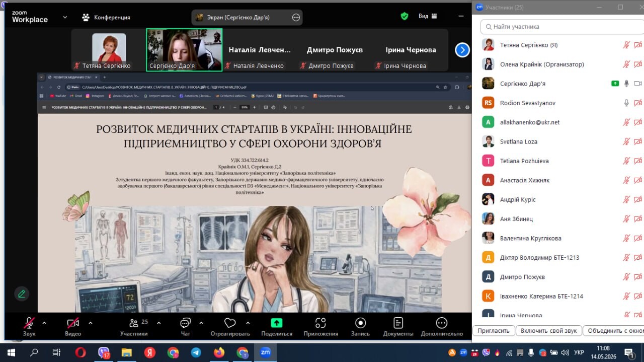Select participant Аня Збинец
644x362 pixels.
click(557, 219)
